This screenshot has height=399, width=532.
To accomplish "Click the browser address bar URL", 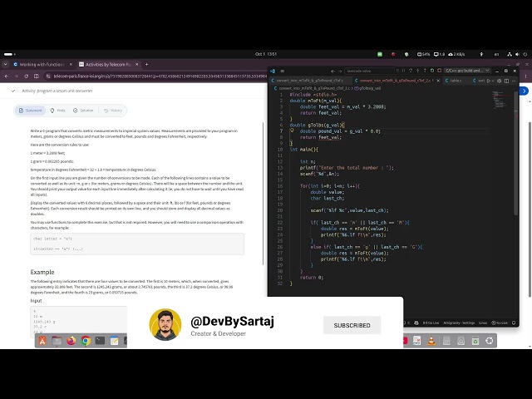I will (x=160, y=76).
